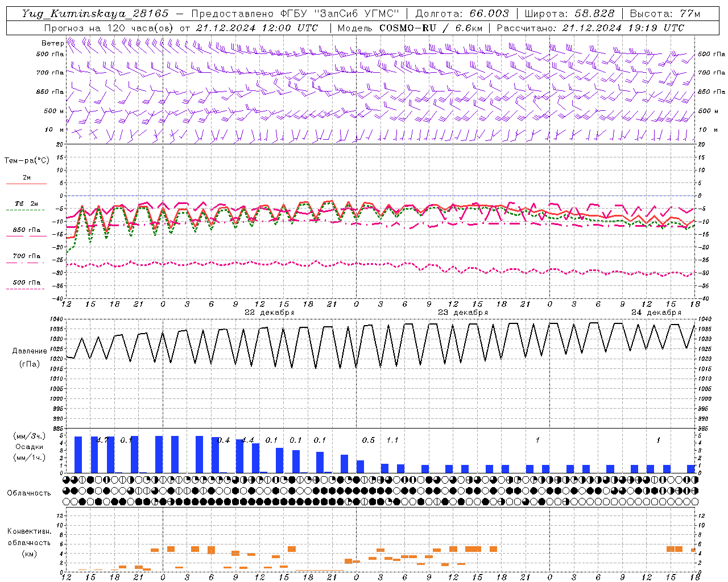This screenshot has height=582, width=728.
Task: Click the '(гПа)' pressure unit label
Action: click(30, 364)
